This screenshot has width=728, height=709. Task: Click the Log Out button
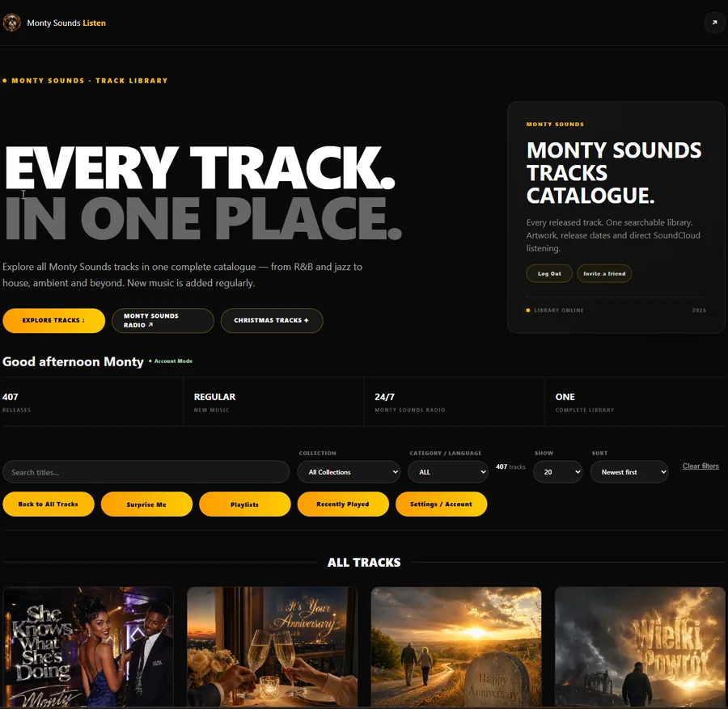click(x=549, y=273)
